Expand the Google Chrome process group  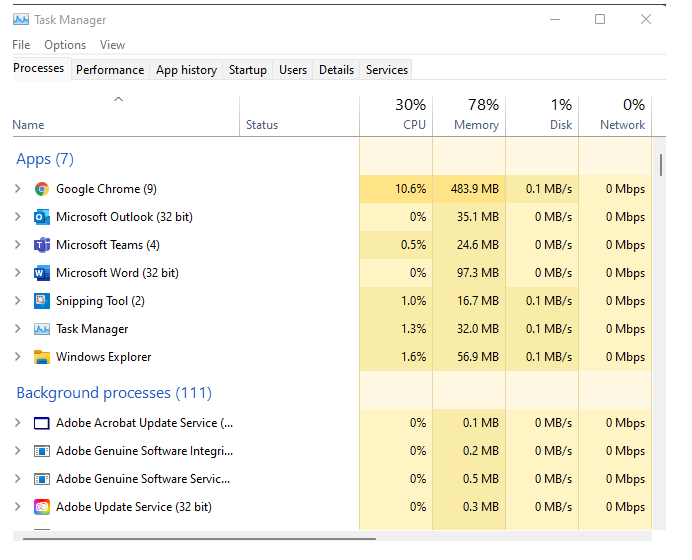[x=17, y=189]
